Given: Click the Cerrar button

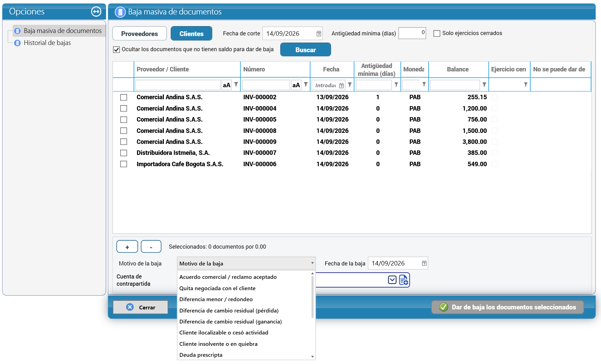Looking at the screenshot, I should tap(140, 307).
